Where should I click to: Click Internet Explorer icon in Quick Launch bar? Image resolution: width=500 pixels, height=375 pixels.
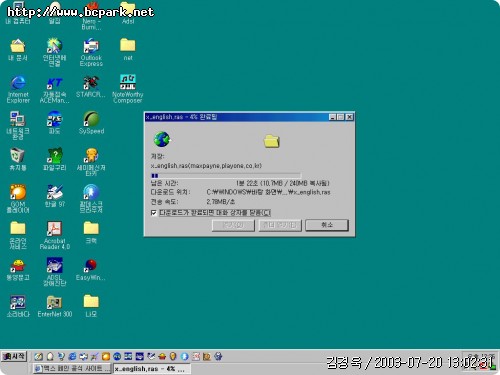[72, 356]
